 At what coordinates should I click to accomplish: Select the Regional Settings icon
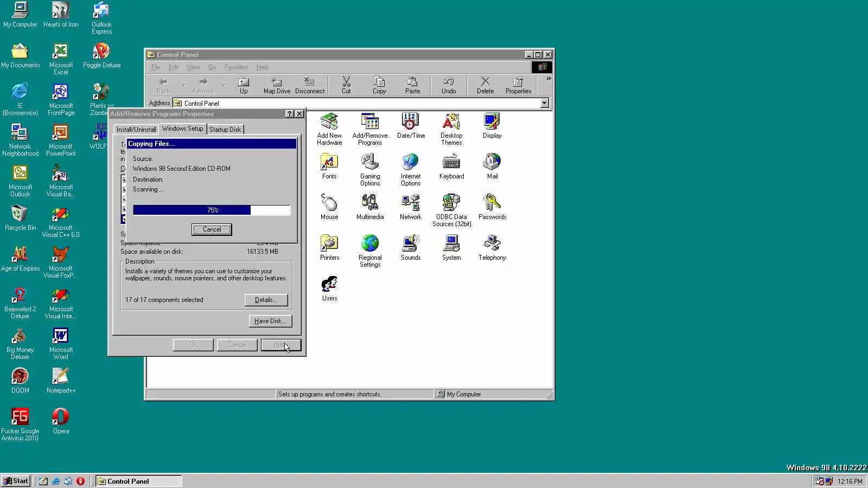point(370,251)
